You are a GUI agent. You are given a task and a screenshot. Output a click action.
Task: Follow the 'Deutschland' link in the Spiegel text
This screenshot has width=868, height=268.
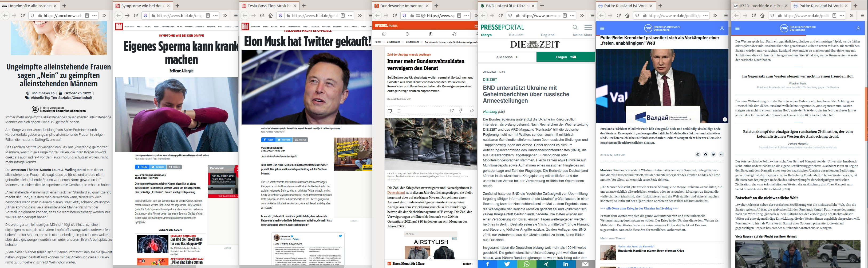(x=396, y=192)
